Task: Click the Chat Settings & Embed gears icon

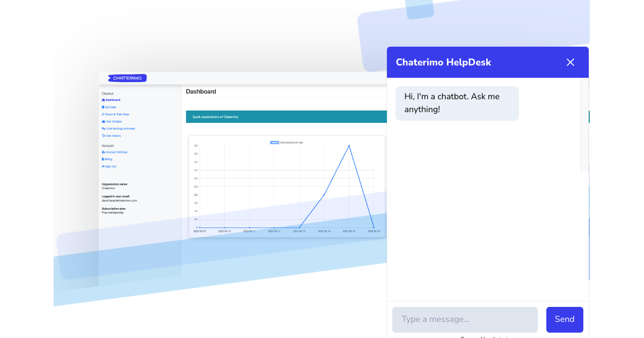Action: pos(103,129)
